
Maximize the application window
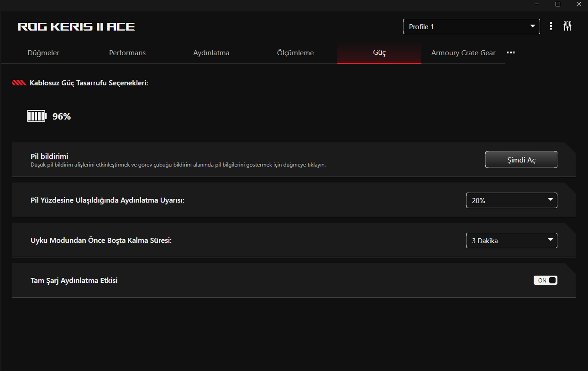557,4
